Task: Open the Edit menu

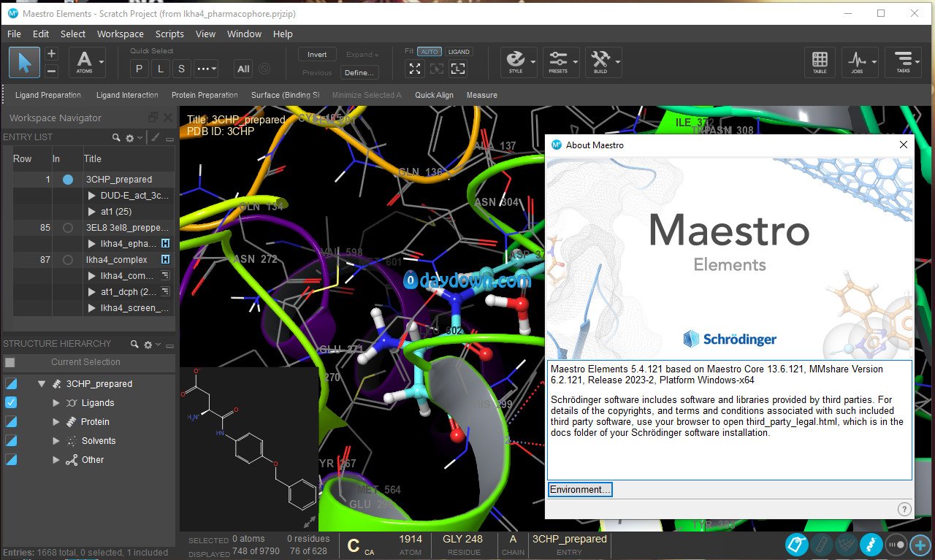Action: (41, 34)
